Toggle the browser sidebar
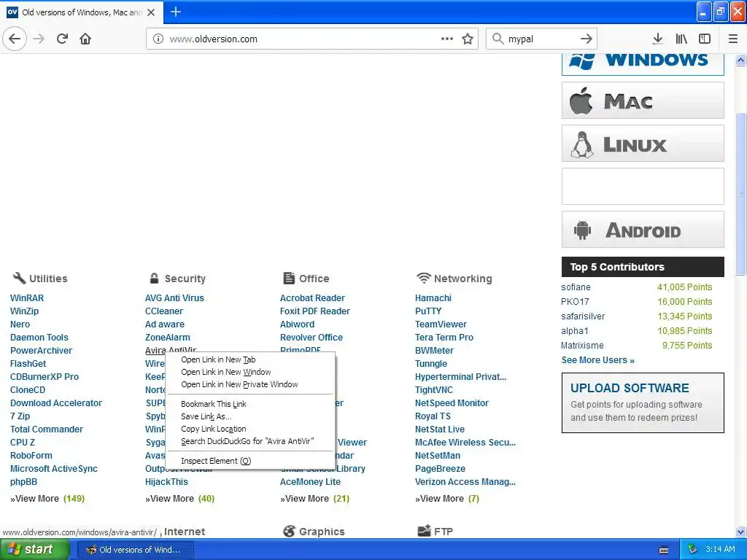Viewport: 747px width, 560px height. [705, 39]
